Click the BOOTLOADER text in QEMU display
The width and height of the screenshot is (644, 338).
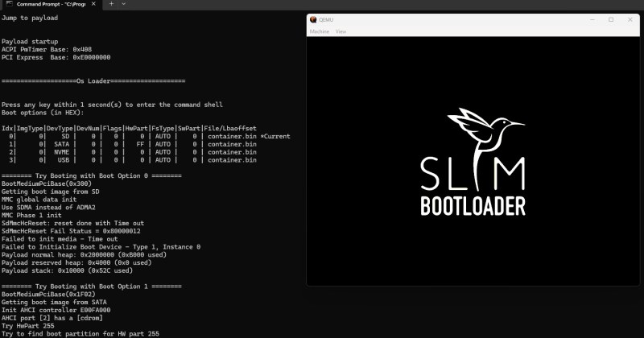(x=473, y=206)
